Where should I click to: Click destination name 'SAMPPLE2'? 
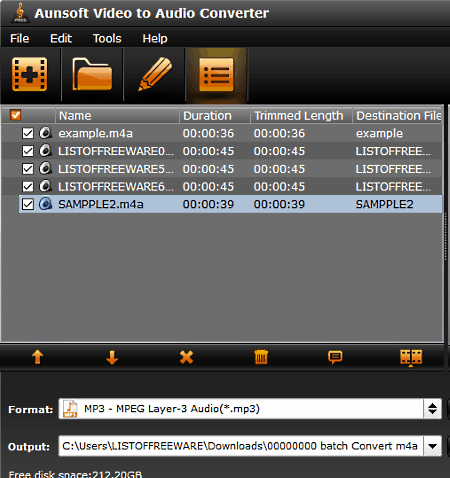point(384,204)
